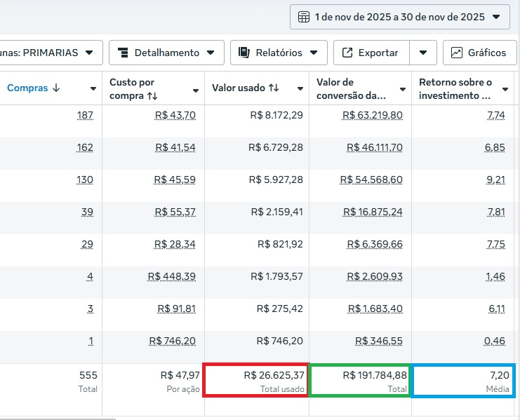This screenshot has width=520, height=420.
Task: Open Valor de conversão column header menu
Action: 403,89
